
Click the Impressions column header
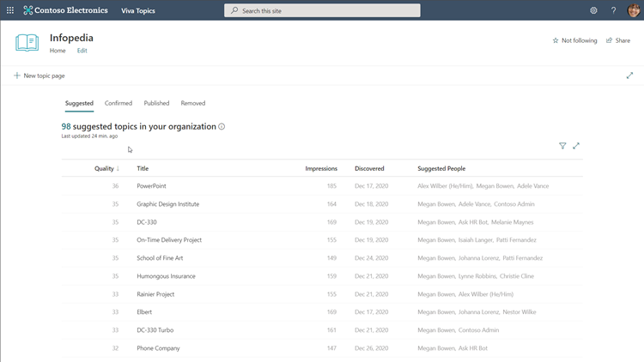click(x=321, y=168)
